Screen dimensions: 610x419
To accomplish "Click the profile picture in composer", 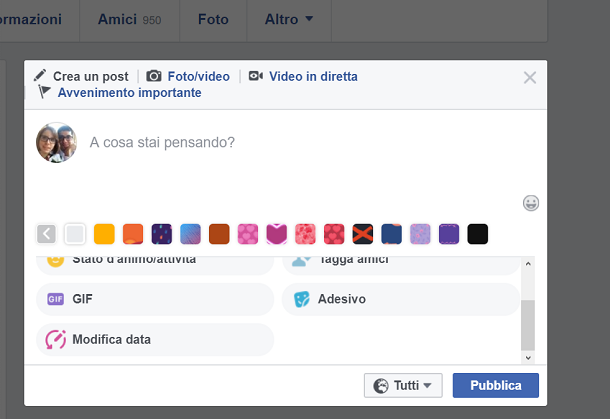I will [56, 142].
